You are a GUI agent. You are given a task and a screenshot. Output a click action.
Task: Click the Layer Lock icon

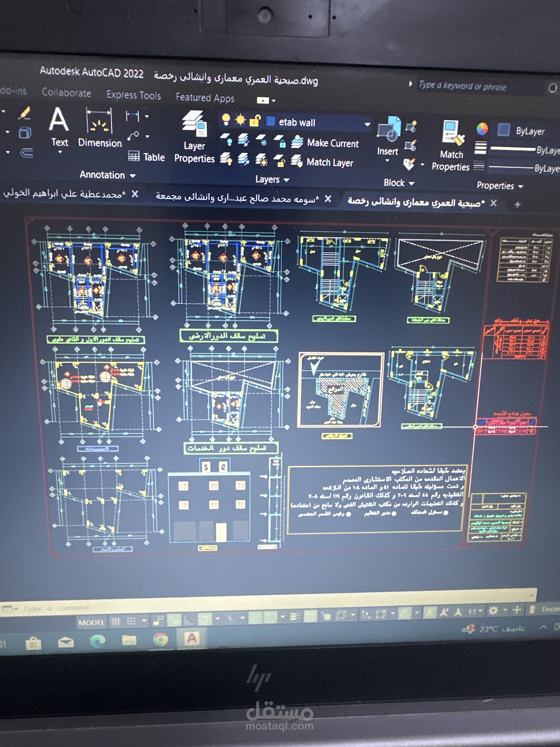coord(279,142)
